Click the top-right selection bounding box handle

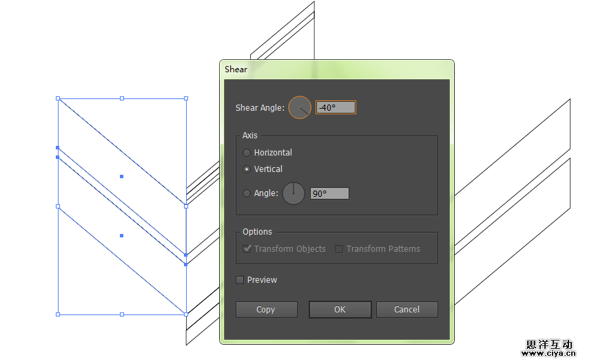point(186,98)
